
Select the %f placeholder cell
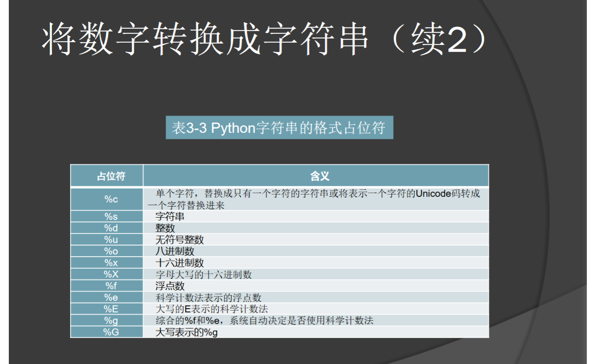(107, 286)
